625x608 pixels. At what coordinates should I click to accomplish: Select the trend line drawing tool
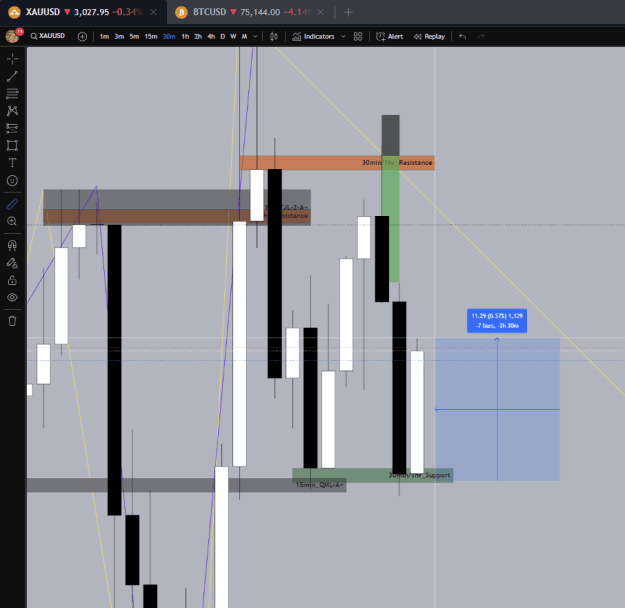(x=12, y=76)
